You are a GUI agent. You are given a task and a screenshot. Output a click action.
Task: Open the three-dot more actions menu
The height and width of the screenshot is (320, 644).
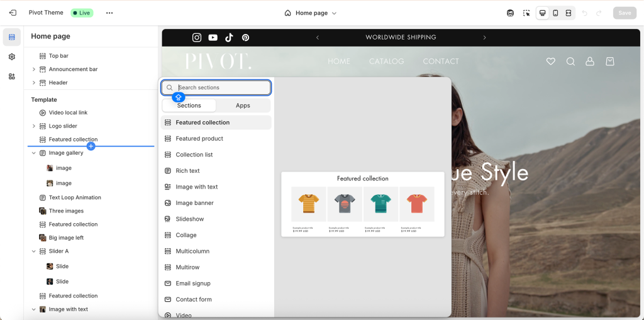[x=109, y=13]
